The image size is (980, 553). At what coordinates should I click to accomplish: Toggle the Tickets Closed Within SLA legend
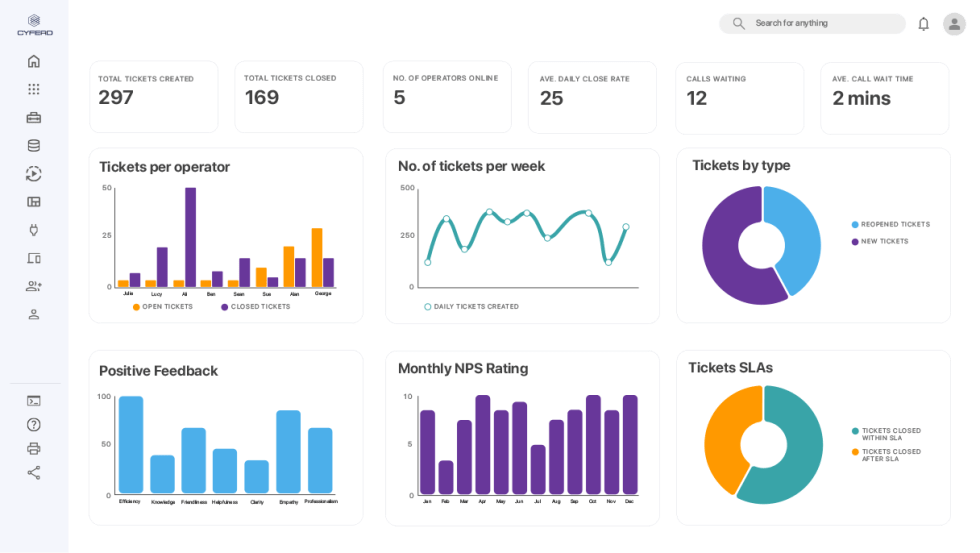886,434
